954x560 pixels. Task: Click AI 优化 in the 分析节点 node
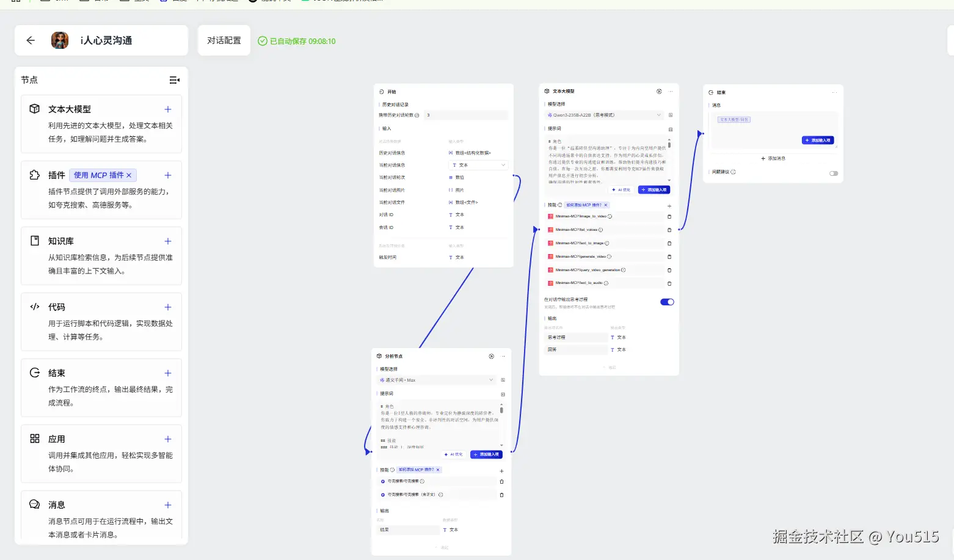(x=453, y=454)
